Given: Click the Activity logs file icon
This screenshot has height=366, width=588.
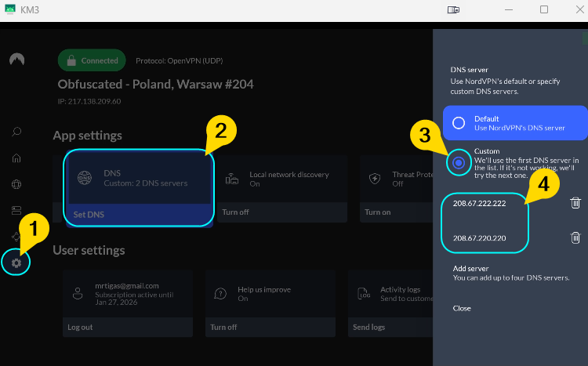Looking at the screenshot, I should tap(364, 294).
